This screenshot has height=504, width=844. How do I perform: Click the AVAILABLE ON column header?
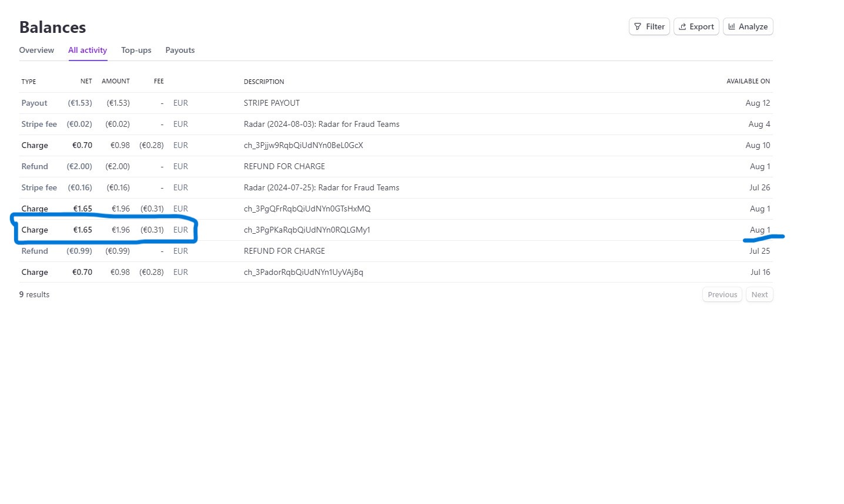click(x=748, y=81)
